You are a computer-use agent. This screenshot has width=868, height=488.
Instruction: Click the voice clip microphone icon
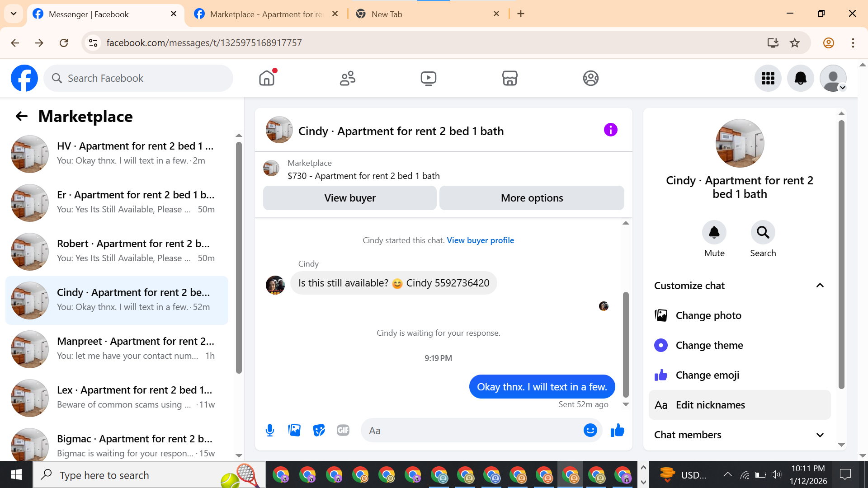tap(270, 430)
